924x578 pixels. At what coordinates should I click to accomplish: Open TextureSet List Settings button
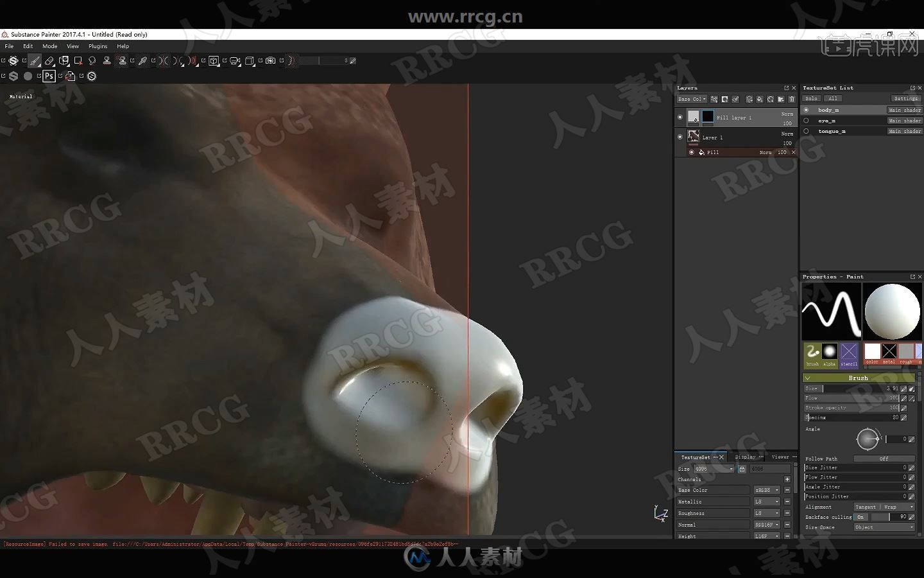(906, 98)
